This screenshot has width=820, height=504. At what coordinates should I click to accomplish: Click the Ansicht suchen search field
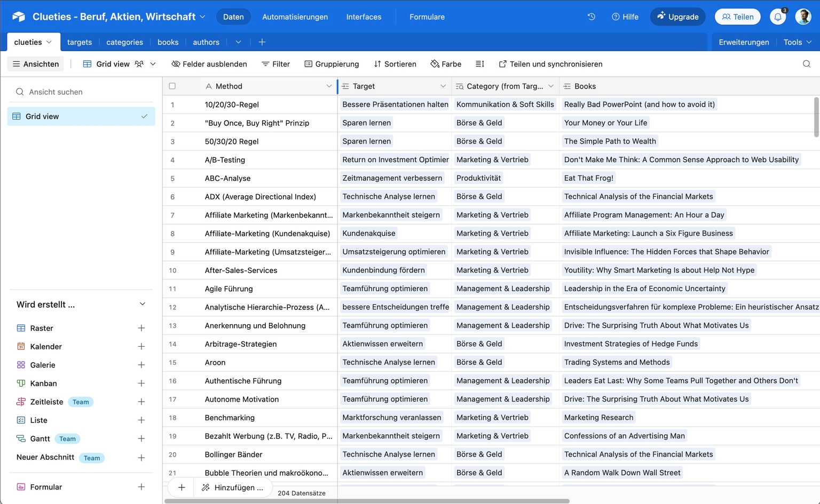82,92
